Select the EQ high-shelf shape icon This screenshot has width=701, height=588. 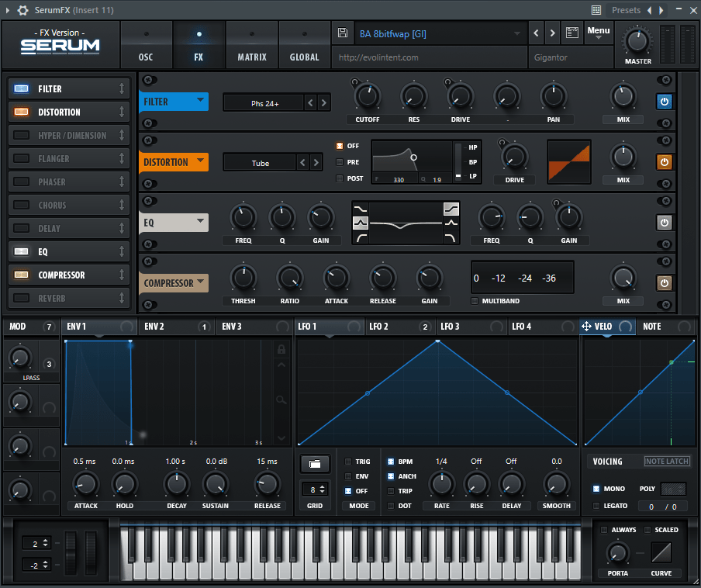pyautogui.click(x=451, y=209)
